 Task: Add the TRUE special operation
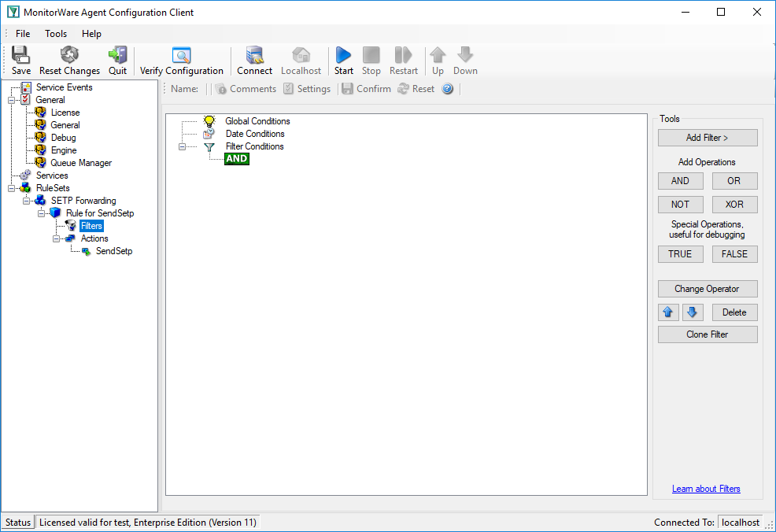(x=680, y=254)
